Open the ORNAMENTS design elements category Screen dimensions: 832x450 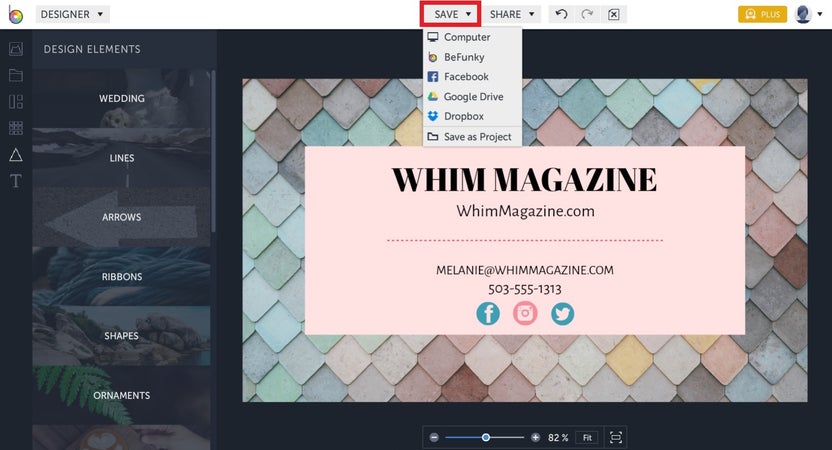point(122,395)
